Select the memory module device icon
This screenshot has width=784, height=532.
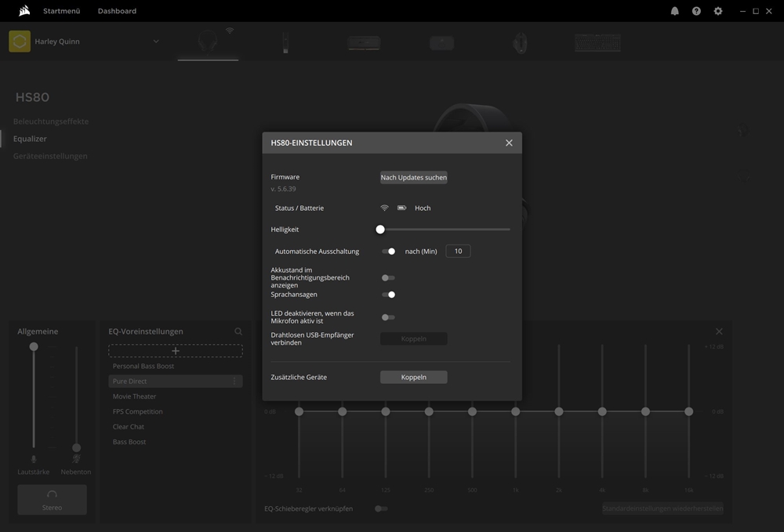coord(364,43)
